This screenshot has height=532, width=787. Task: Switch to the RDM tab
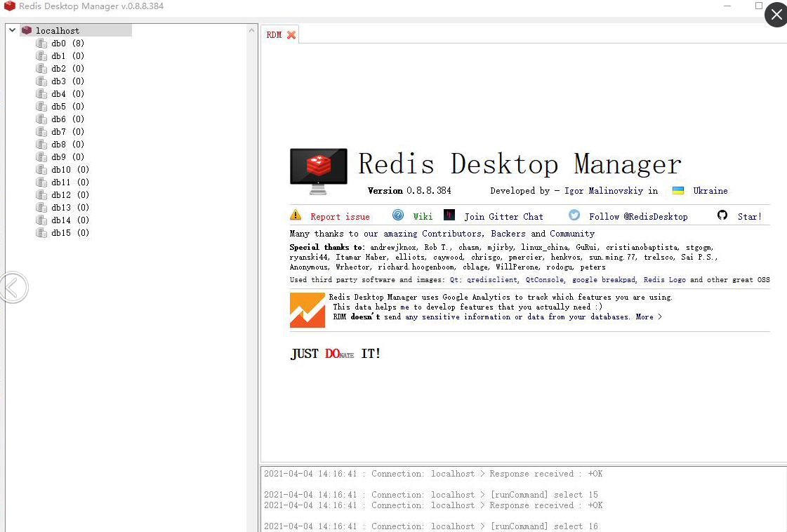click(x=274, y=34)
